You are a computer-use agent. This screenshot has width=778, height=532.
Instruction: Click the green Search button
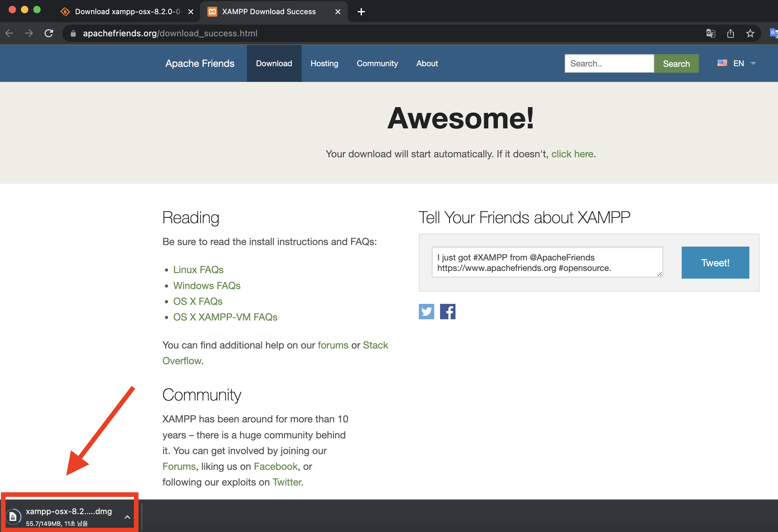click(x=676, y=63)
